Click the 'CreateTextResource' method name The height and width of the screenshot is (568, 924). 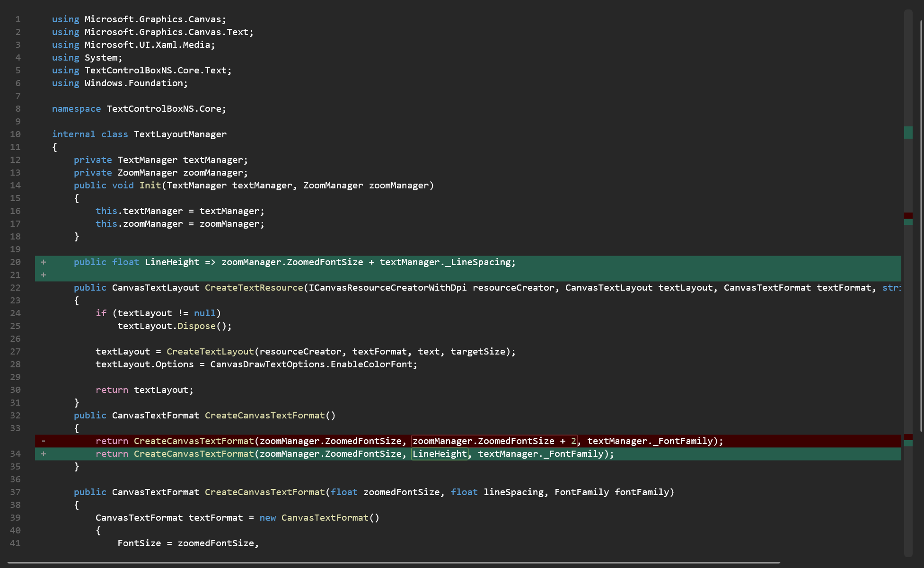(x=254, y=288)
